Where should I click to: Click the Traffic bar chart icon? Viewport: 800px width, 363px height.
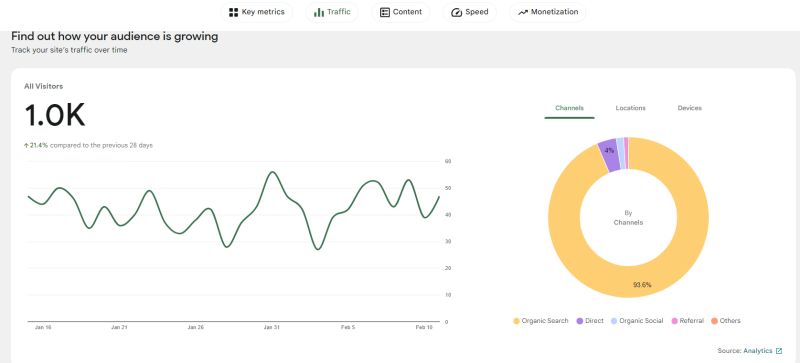pyautogui.click(x=319, y=12)
